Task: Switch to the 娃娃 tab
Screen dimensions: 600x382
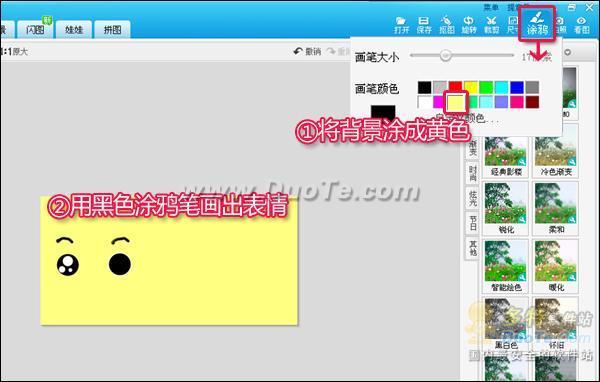Action: [x=74, y=29]
